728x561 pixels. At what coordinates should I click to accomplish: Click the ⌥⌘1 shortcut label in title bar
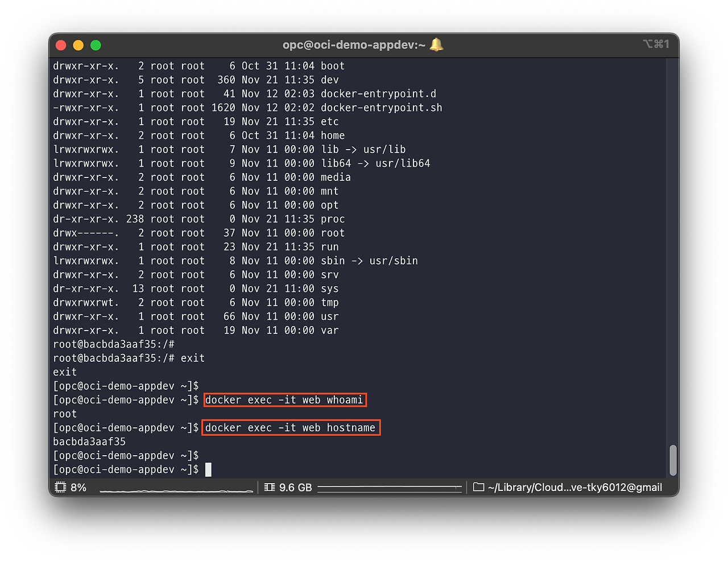pyautogui.click(x=656, y=44)
